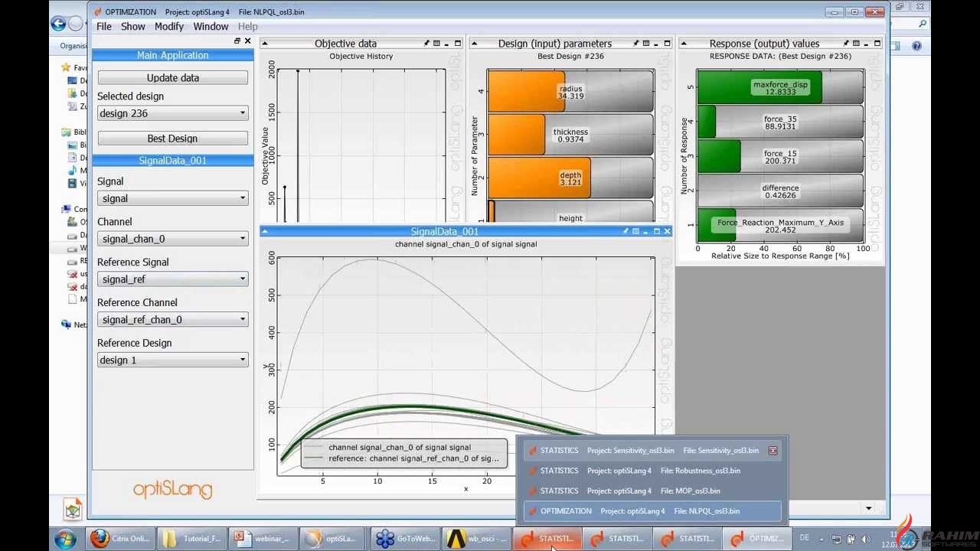Open the File menu
This screenshot has height=551, width=980.
click(103, 26)
